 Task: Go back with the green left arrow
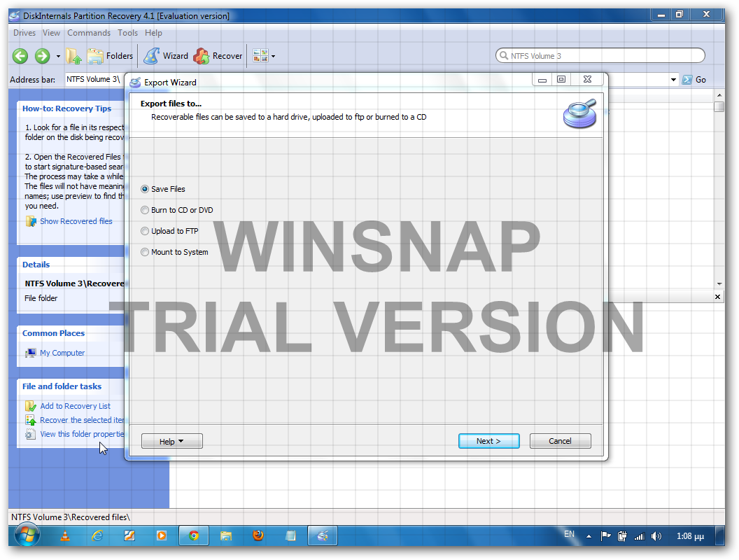20,56
